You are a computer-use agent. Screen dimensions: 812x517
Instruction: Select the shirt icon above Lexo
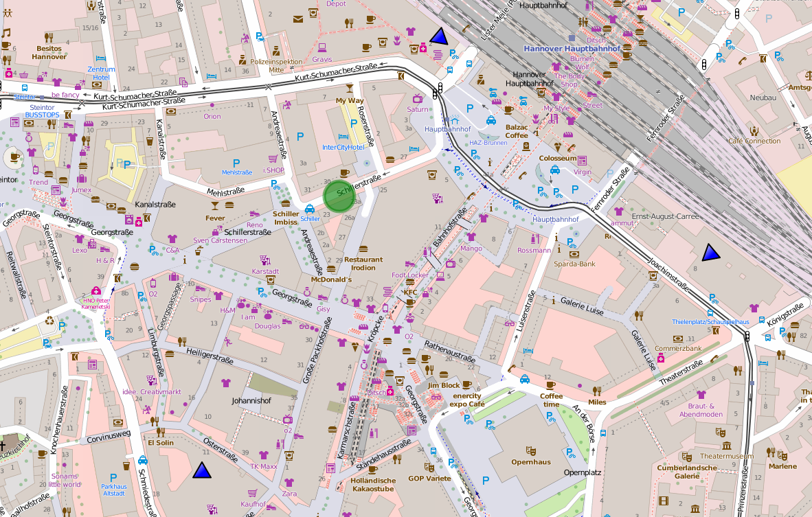click(x=79, y=239)
